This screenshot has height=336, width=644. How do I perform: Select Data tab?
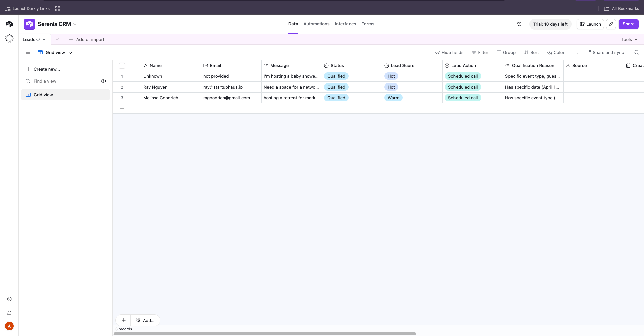(x=293, y=24)
